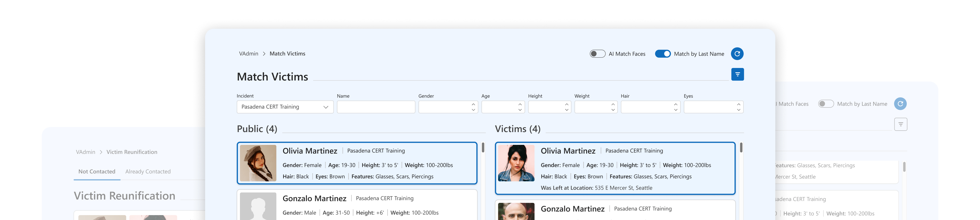Click the Gonzalo Martinez name in the Victims list
This screenshot has width=980, height=220.
572,209
